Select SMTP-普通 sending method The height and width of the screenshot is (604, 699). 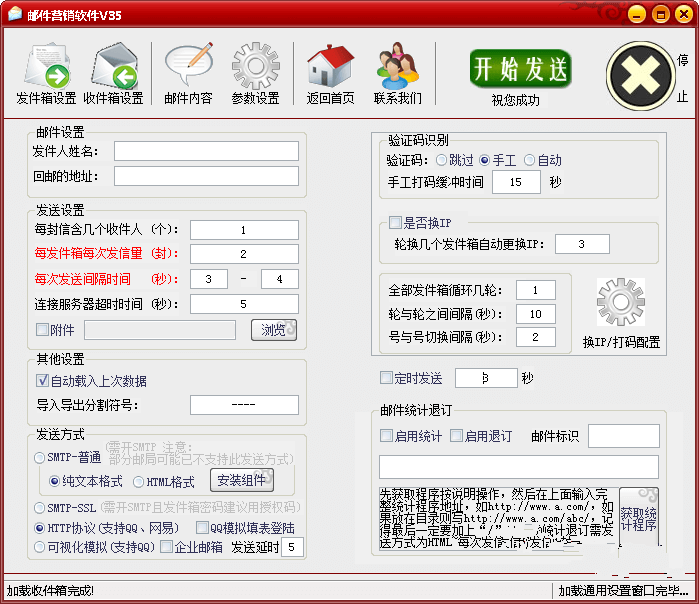pos(68,457)
